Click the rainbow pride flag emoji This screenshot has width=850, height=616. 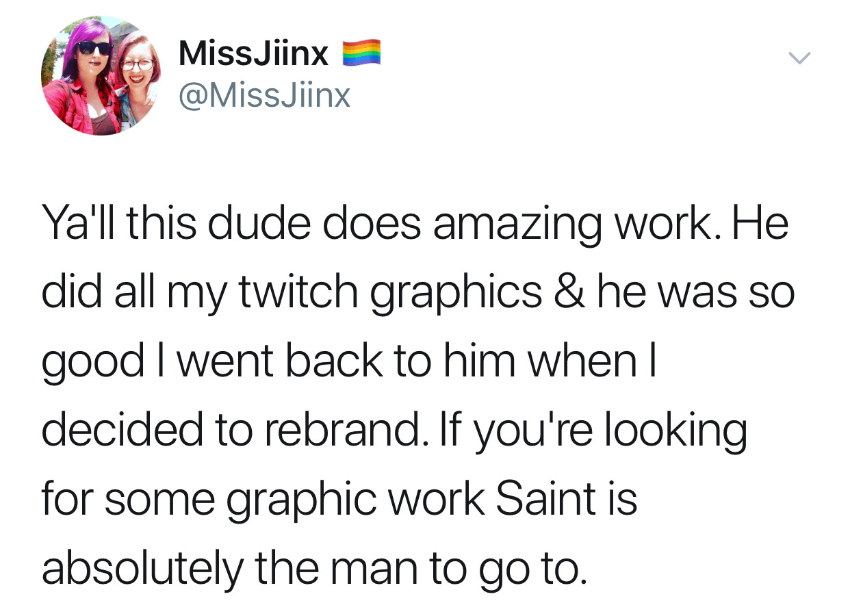click(x=361, y=53)
